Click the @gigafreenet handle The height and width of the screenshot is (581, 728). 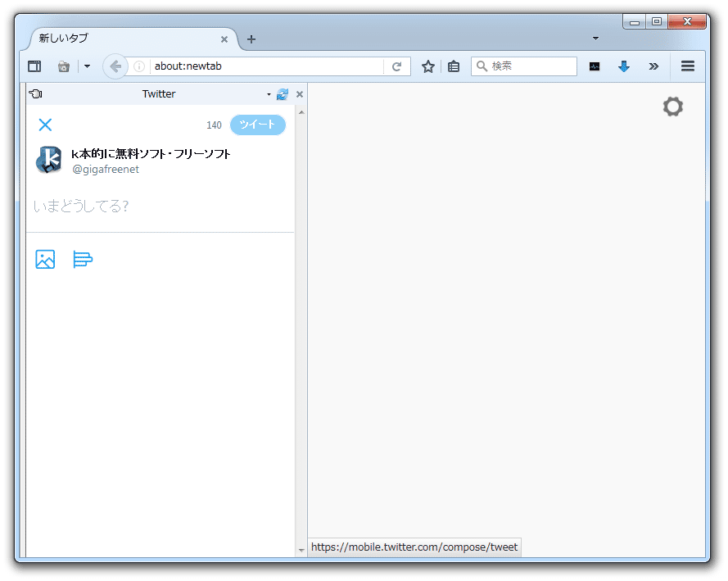(x=106, y=170)
